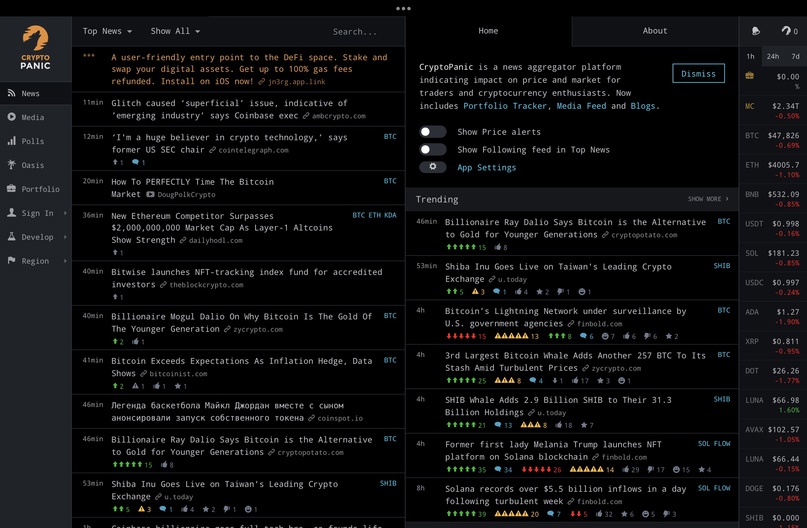Open the Oasis palm tree icon
This screenshot has height=528, width=807.
click(x=11, y=165)
